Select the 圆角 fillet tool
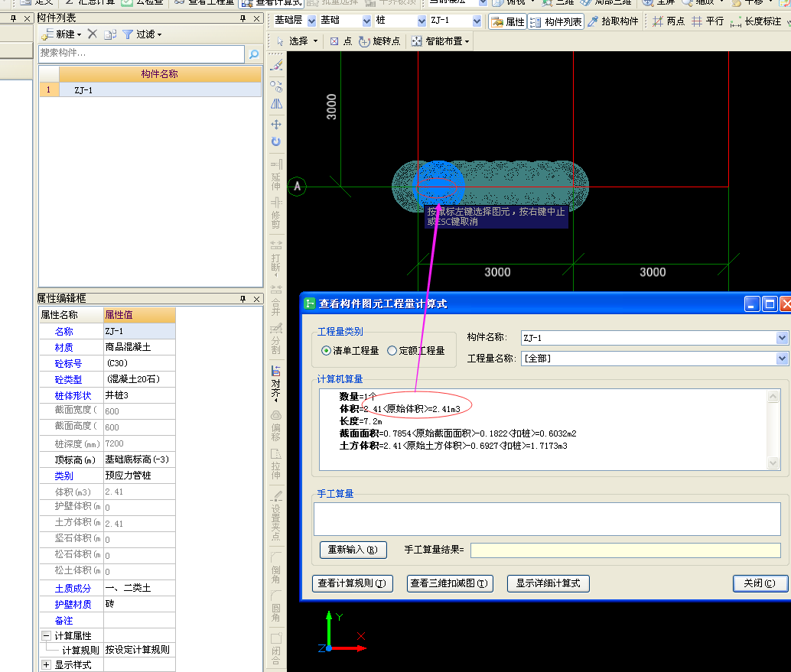Image resolution: width=791 pixels, height=672 pixels. pyautogui.click(x=276, y=606)
